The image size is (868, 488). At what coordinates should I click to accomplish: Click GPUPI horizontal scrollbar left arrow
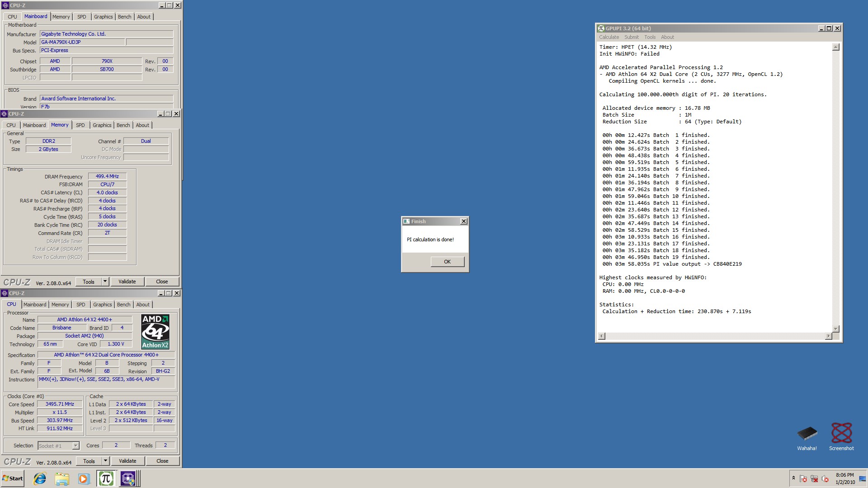(x=602, y=336)
